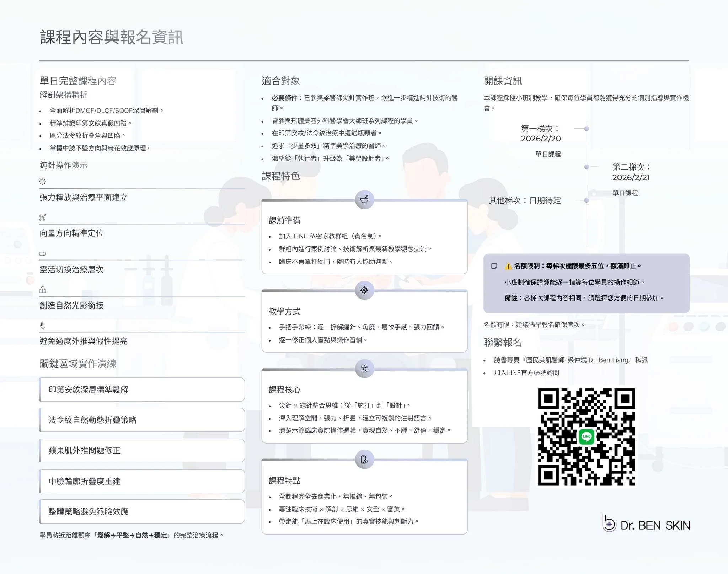Viewport: 728px width, 574px height.
Task: Click the green LINE logo inside the QR code
Action: 587,436
